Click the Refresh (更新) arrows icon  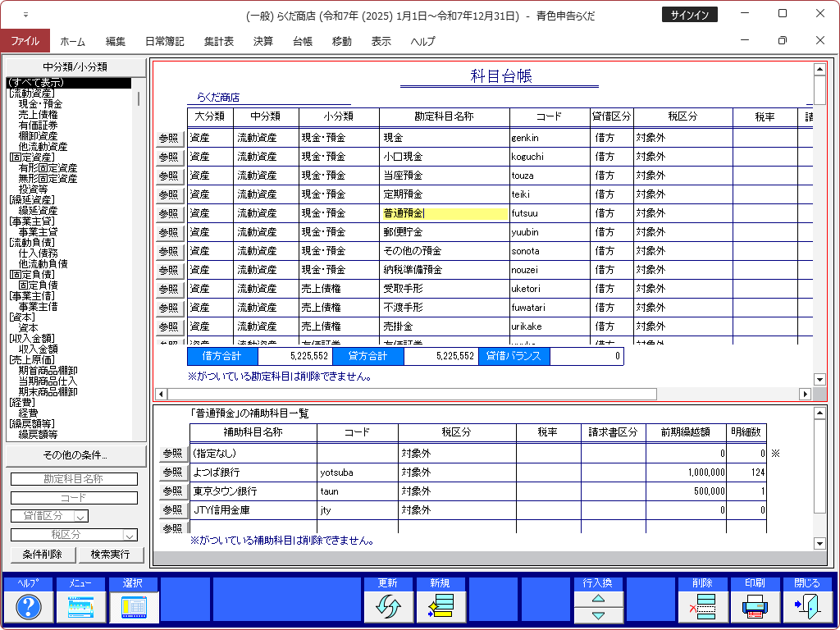[389, 607]
